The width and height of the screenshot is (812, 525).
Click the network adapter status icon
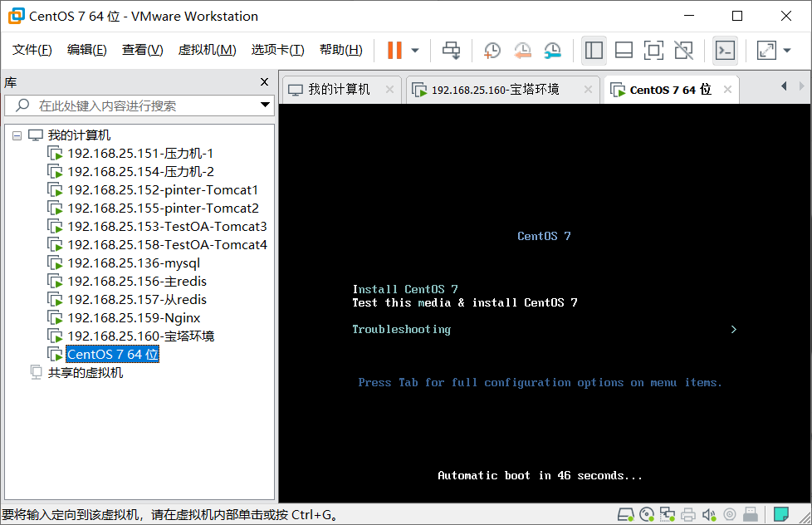pyautogui.click(x=668, y=515)
